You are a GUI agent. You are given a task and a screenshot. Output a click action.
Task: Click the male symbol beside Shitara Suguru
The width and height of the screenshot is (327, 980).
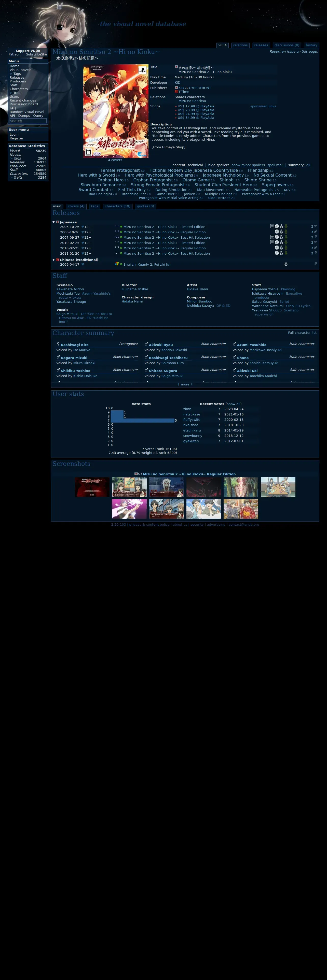(x=146, y=370)
